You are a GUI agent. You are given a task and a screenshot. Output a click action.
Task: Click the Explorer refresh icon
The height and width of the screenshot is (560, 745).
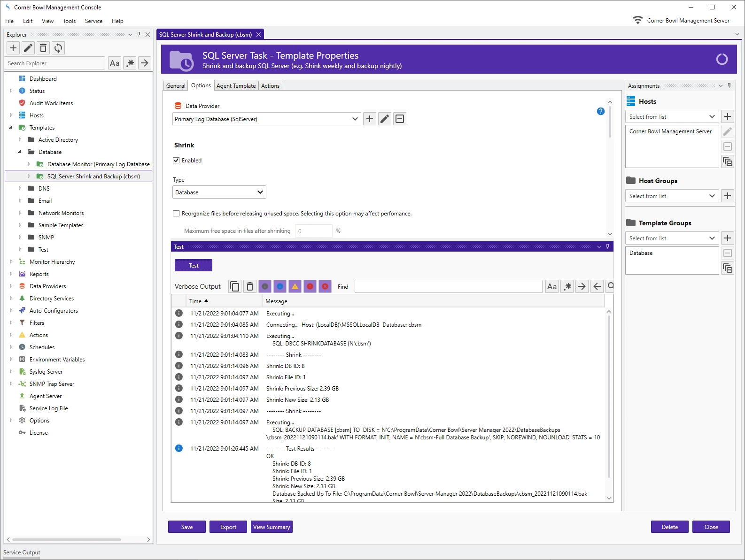click(x=58, y=48)
